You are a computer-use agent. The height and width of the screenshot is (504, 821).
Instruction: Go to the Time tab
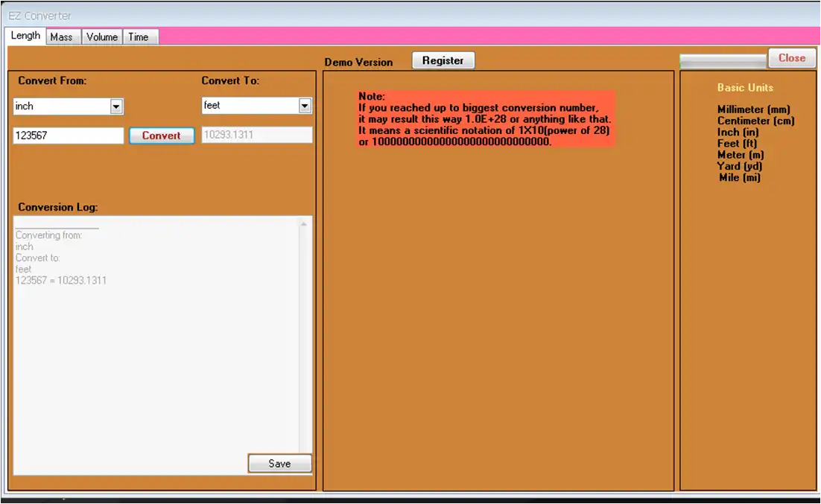(139, 37)
